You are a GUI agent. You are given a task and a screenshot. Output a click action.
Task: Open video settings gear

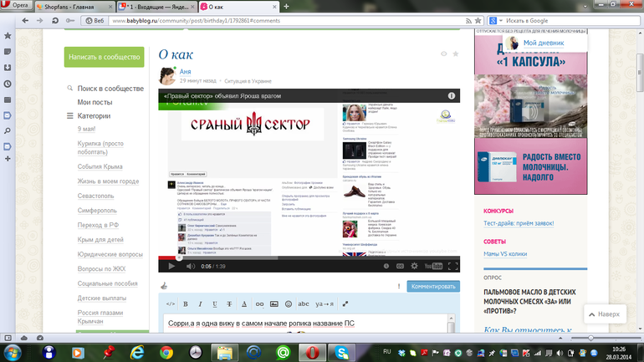[414, 267]
